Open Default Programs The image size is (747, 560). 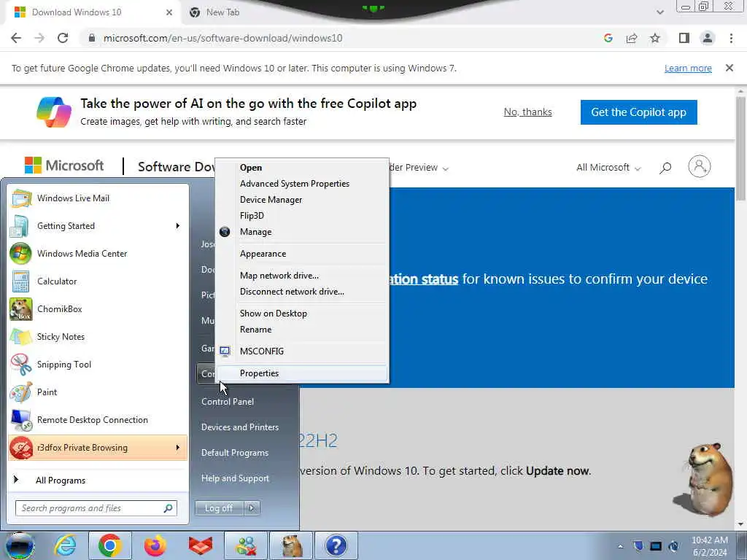pos(235,453)
